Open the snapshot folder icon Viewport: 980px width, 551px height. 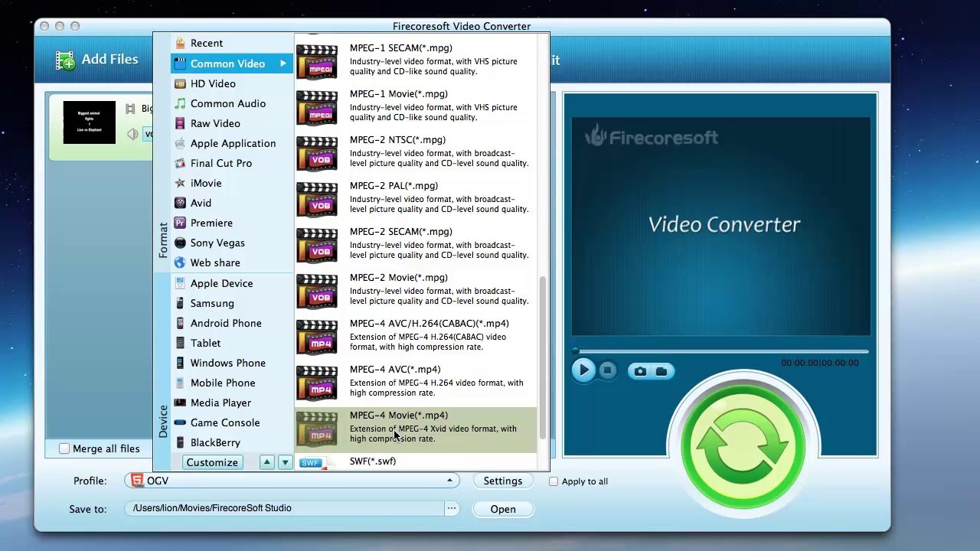[661, 371]
